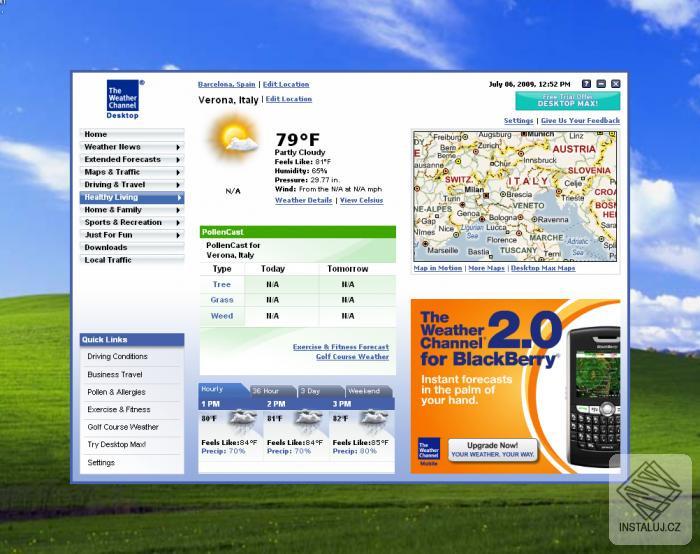The width and height of the screenshot is (700, 554).
Task: Click the Grass pollen type link
Action: pos(222,300)
